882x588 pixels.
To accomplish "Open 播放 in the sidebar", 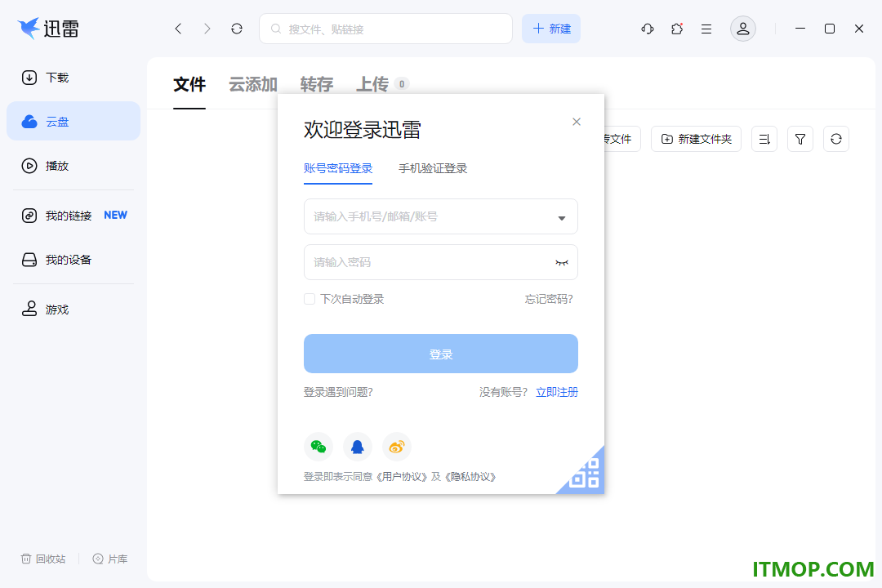I will (73, 166).
